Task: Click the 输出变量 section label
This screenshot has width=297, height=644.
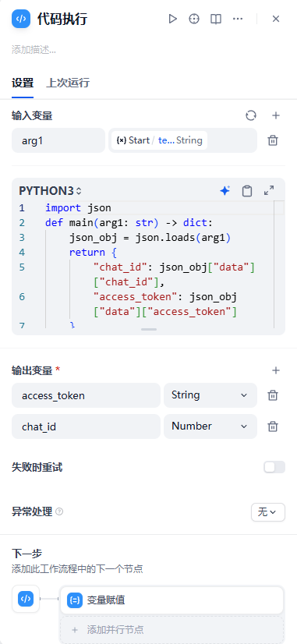Action: pos(32,370)
